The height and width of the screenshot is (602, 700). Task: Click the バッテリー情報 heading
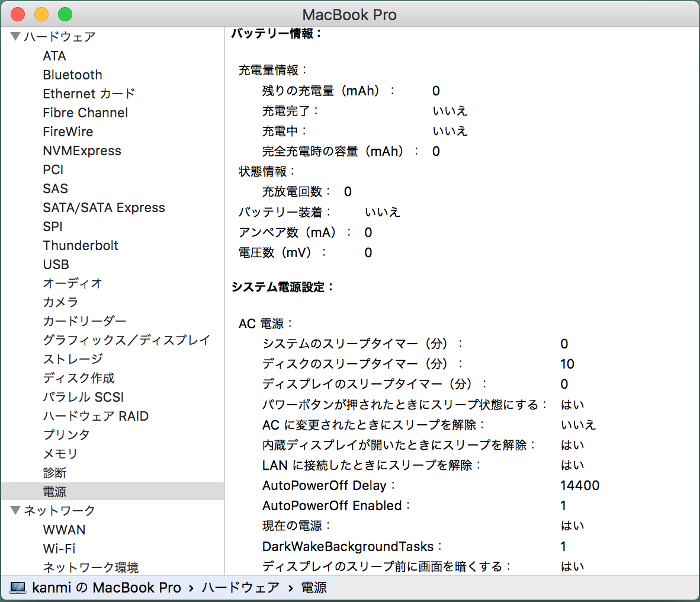[277, 34]
